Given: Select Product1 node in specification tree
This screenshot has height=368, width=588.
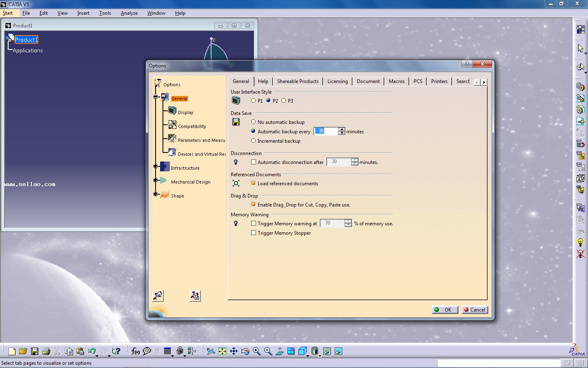Looking at the screenshot, I should pyautogui.click(x=26, y=40).
